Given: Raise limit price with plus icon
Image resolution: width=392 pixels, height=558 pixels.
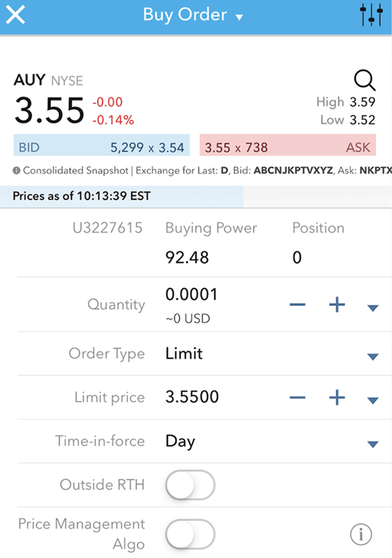Looking at the screenshot, I should click(337, 398).
